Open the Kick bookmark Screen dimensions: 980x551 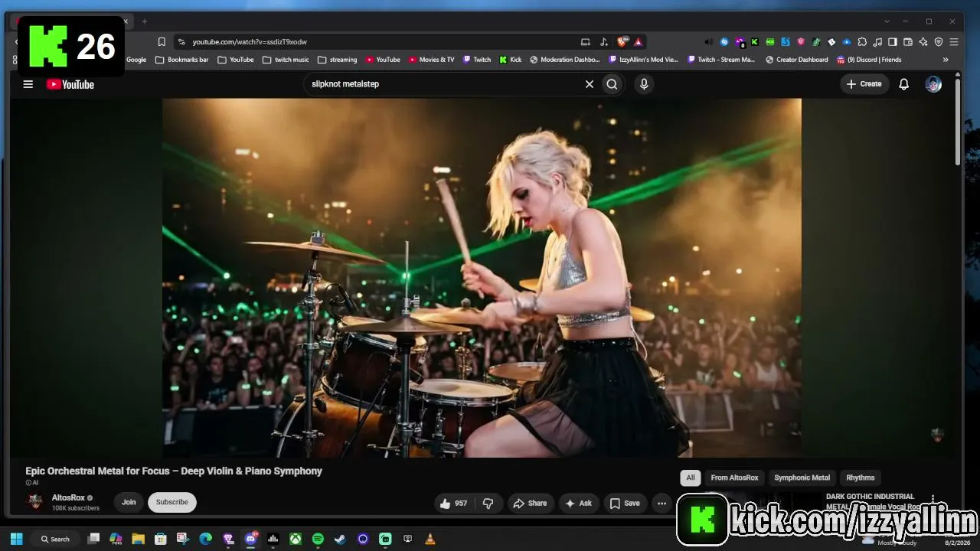(511, 60)
